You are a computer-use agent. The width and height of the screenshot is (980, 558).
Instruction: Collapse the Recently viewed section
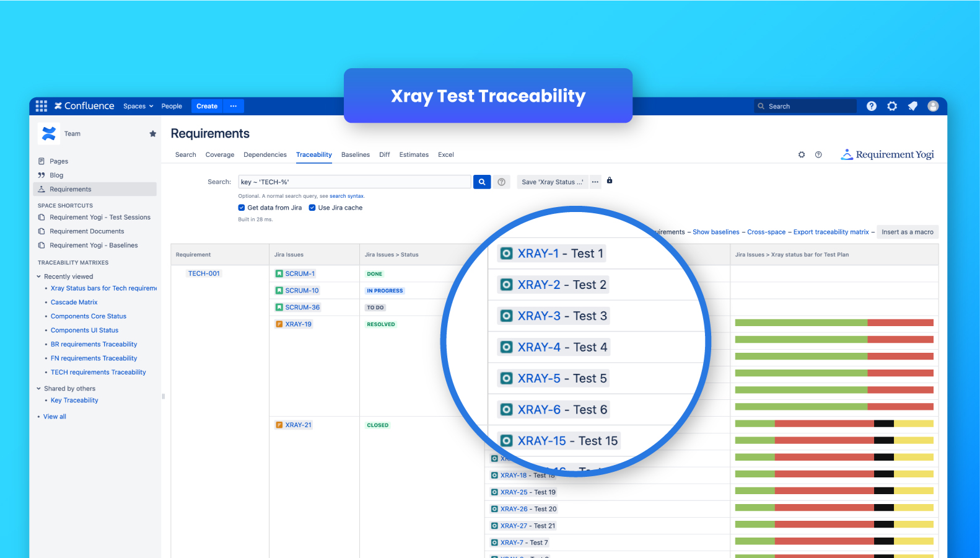(39, 277)
